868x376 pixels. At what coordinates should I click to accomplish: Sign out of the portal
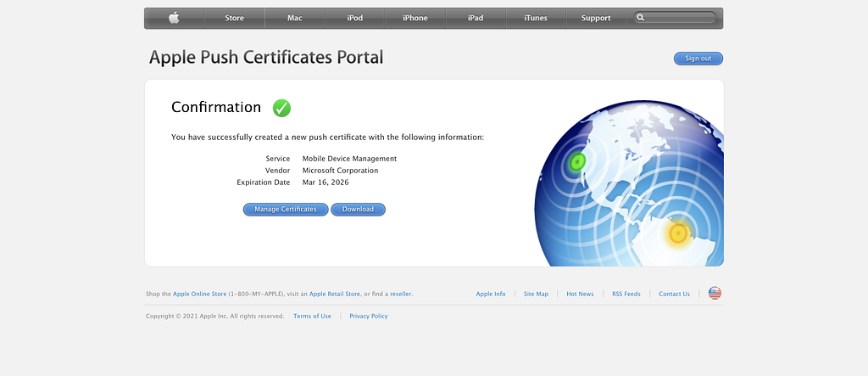point(698,59)
